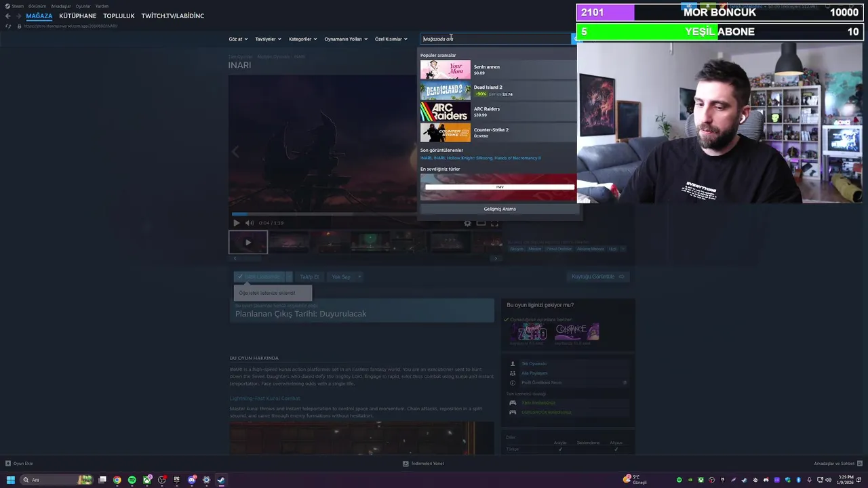Move the media strip to the right

click(x=496, y=258)
